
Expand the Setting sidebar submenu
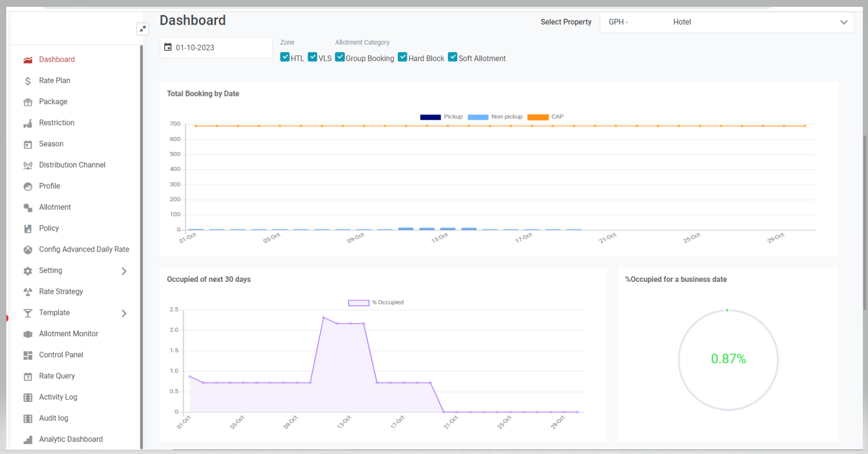click(123, 270)
